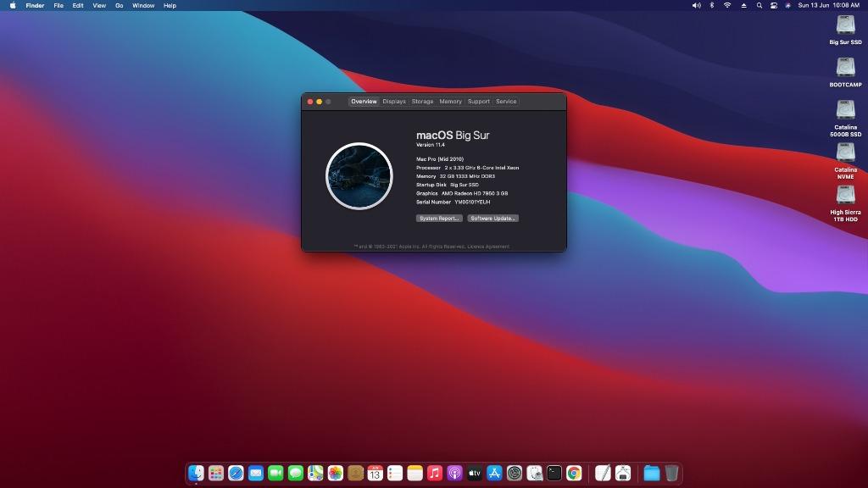Open the App Store from the dock
The height and width of the screenshot is (488, 868).
click(x=494, y=473)
